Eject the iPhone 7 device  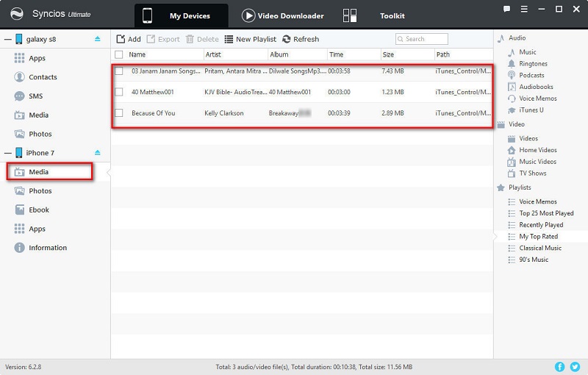[98, 152]
